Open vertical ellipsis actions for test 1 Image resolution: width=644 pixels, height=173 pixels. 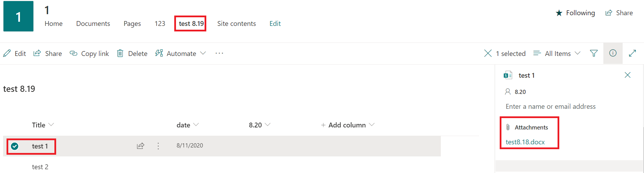158,146
